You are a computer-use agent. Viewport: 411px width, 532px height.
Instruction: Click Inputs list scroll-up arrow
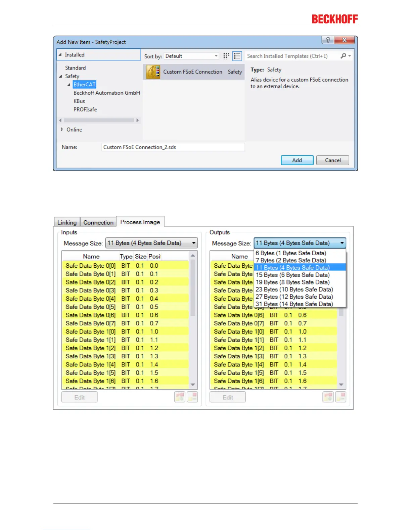pos(193,256)
